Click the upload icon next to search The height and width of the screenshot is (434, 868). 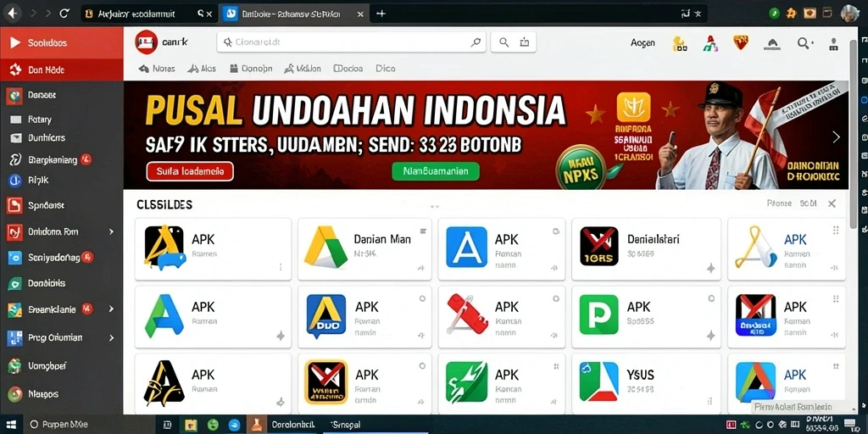click(x=526, y=42)
